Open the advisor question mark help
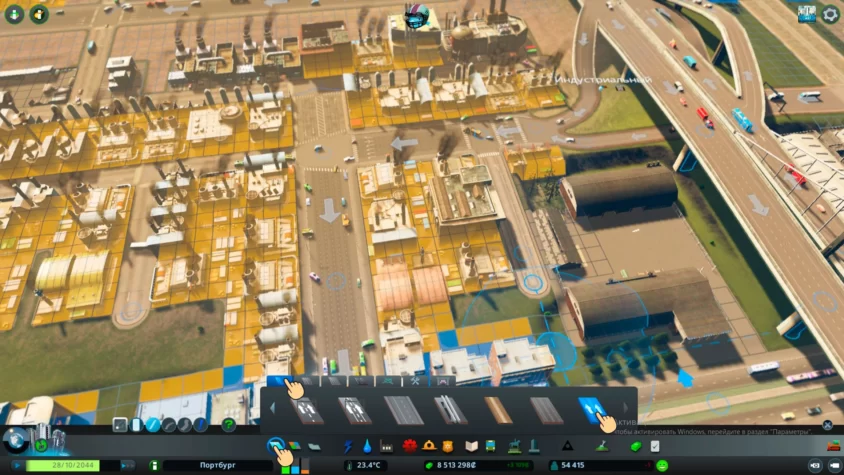The width and height of the screenshot is (844, 475). pos(229,425)
